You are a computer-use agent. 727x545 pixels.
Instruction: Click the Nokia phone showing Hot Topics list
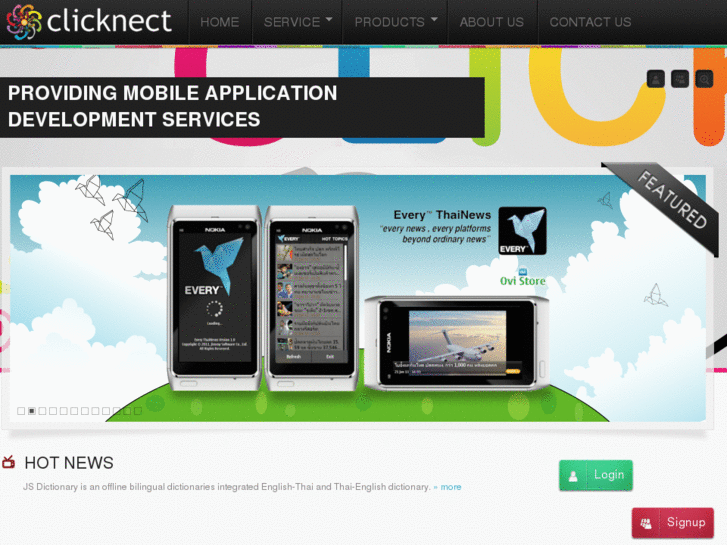click(x=312, y=297)
